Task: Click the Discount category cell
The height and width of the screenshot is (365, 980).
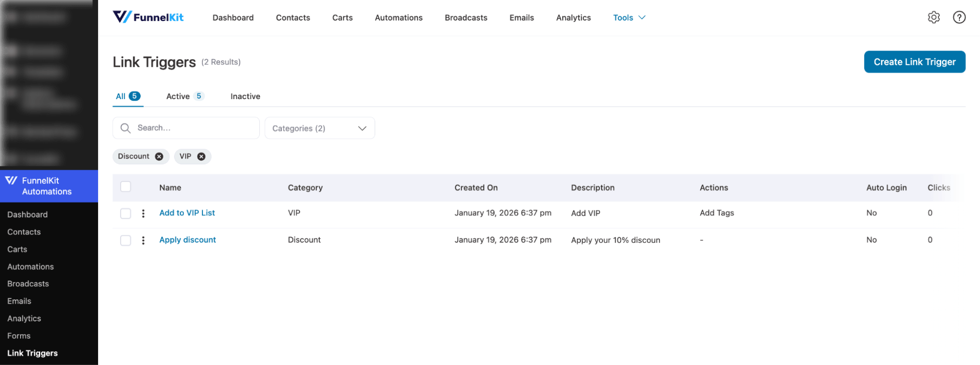Action: click(x=304, y=240)
